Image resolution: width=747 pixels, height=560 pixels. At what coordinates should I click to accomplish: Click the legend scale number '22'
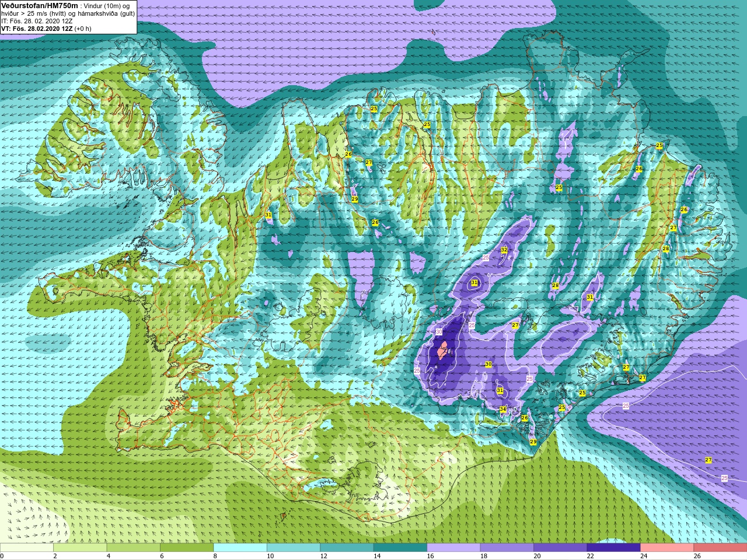(591, 556)
